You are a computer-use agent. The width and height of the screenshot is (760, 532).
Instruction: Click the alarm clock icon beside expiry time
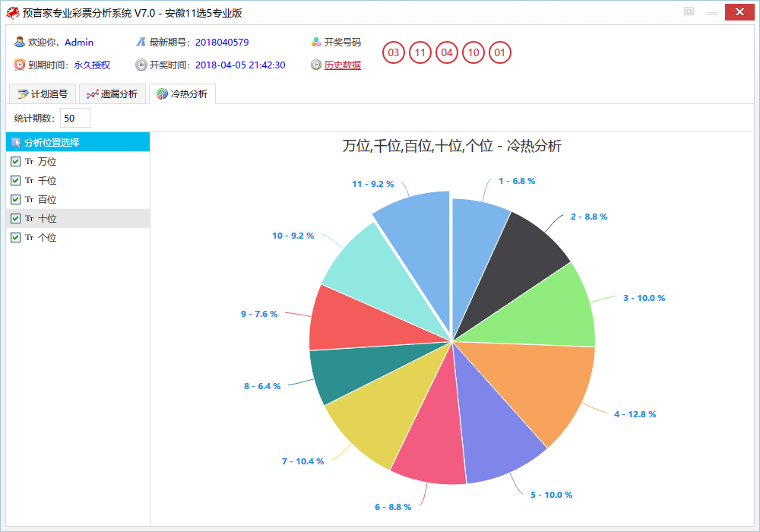click(x=20, y=65)
